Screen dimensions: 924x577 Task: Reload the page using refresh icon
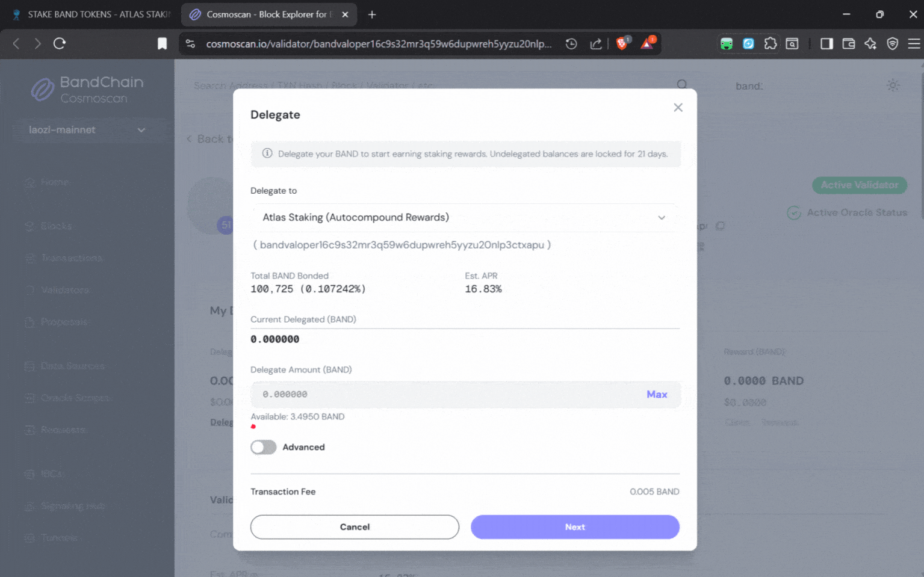pos(59,43)
